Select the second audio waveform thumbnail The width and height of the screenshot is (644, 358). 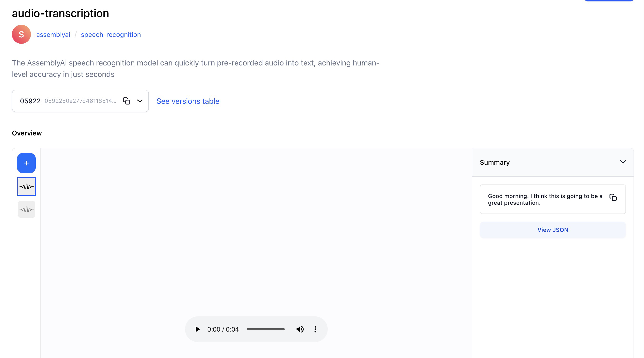click(26, 209)
